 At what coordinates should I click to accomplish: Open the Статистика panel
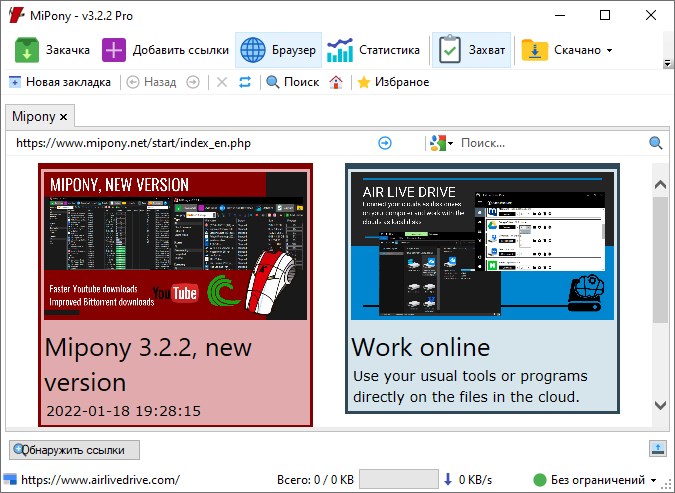pos(373,50)
